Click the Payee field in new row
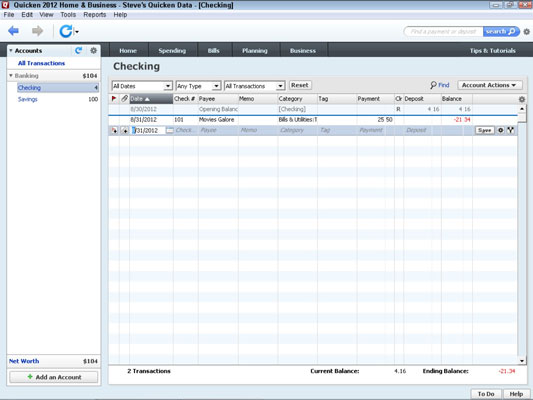Screen dimensions: 533x400 tap(218, 130)
